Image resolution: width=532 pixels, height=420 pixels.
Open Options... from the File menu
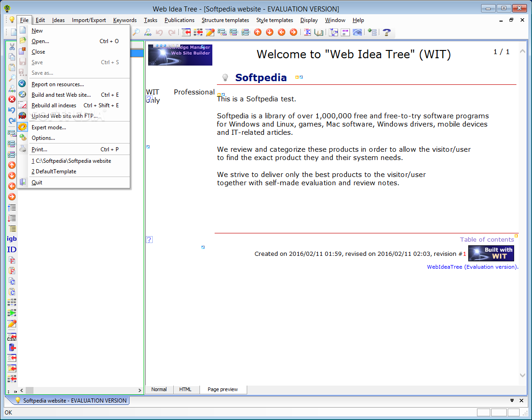pos(74,138)
